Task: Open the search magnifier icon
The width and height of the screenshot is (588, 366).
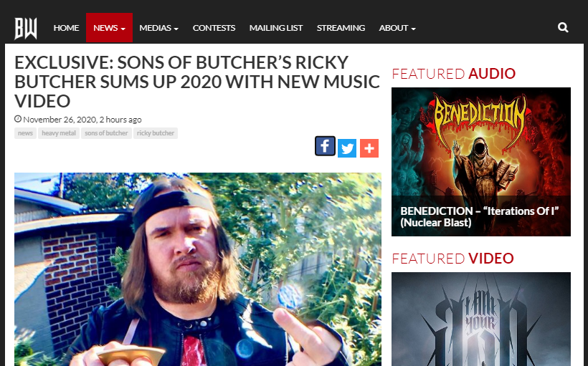Action: 563,28
